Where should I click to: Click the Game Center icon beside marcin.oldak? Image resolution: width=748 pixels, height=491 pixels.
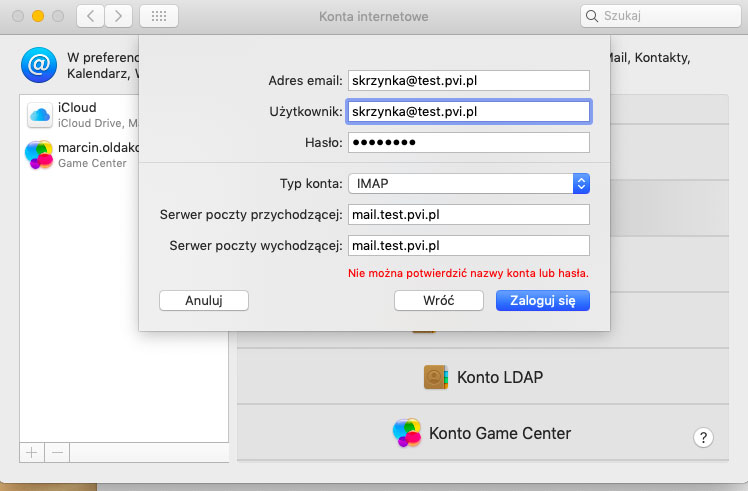pyautogui.click(x=39, y=155)
